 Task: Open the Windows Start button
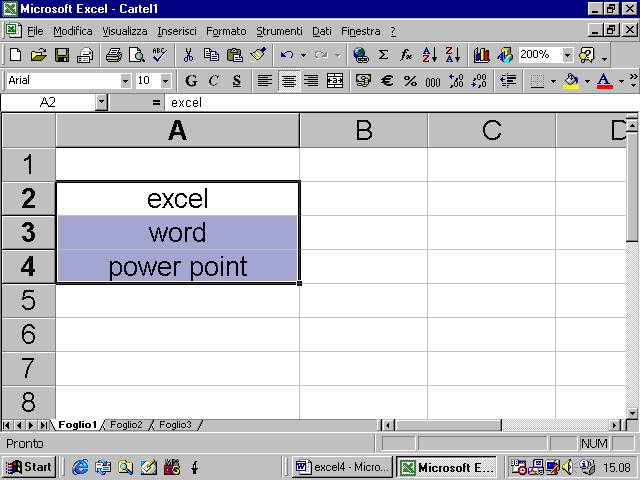[x=29, y=467]
